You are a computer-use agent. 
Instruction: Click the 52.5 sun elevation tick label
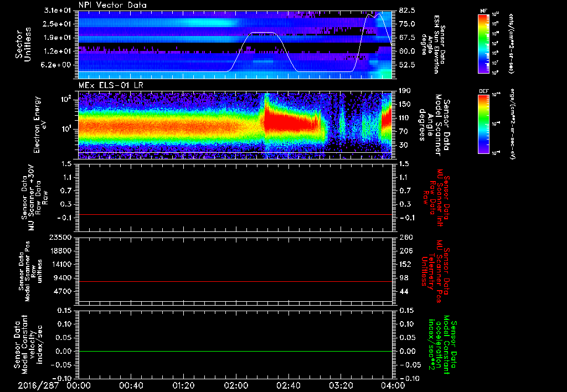click(407, 65)
